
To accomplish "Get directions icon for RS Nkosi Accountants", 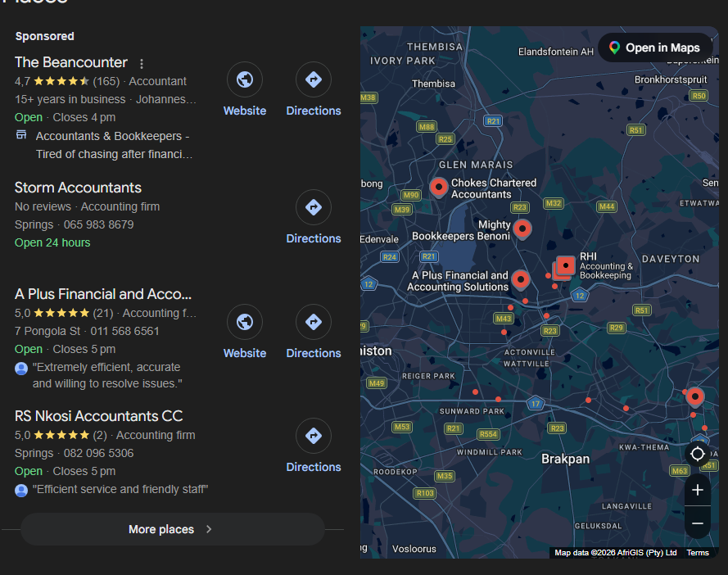I will [x=314, y=436].
